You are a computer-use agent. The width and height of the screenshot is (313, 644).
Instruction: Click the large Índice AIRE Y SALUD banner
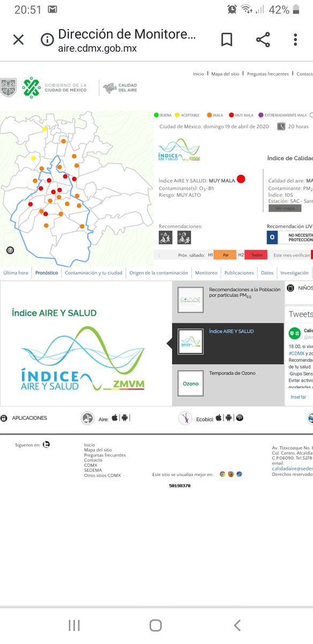(x=86, y=343)
